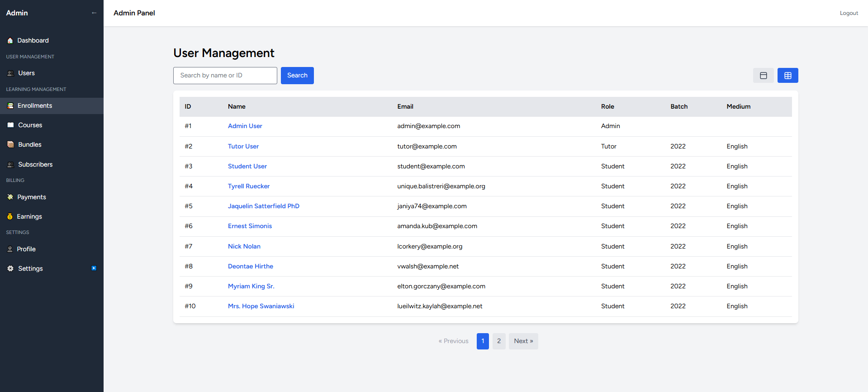This screenshot has width=868, height=392.
Task: Click the disabled Previous page link
Action: point(453,341)
